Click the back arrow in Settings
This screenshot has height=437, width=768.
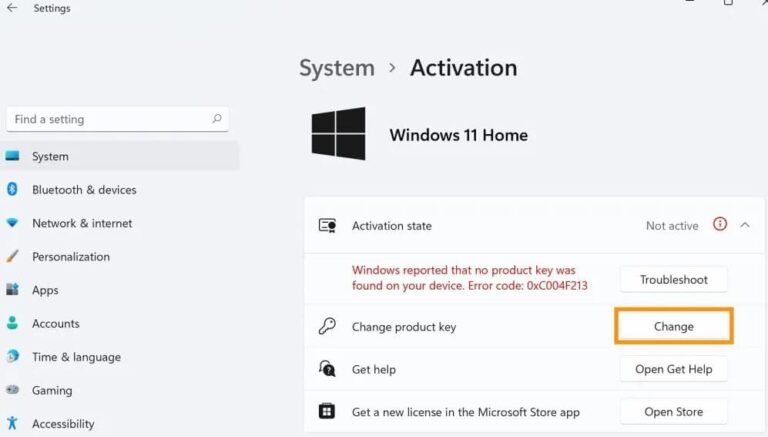tap(12, 8)
